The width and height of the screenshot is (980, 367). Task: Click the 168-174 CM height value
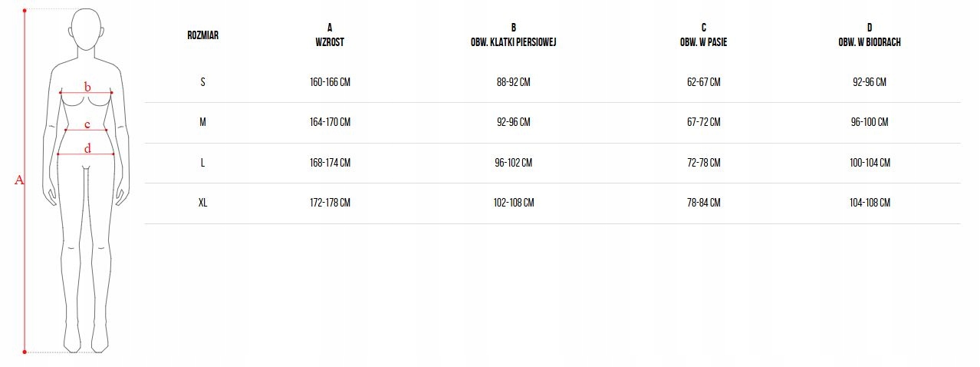click(331, 163)
